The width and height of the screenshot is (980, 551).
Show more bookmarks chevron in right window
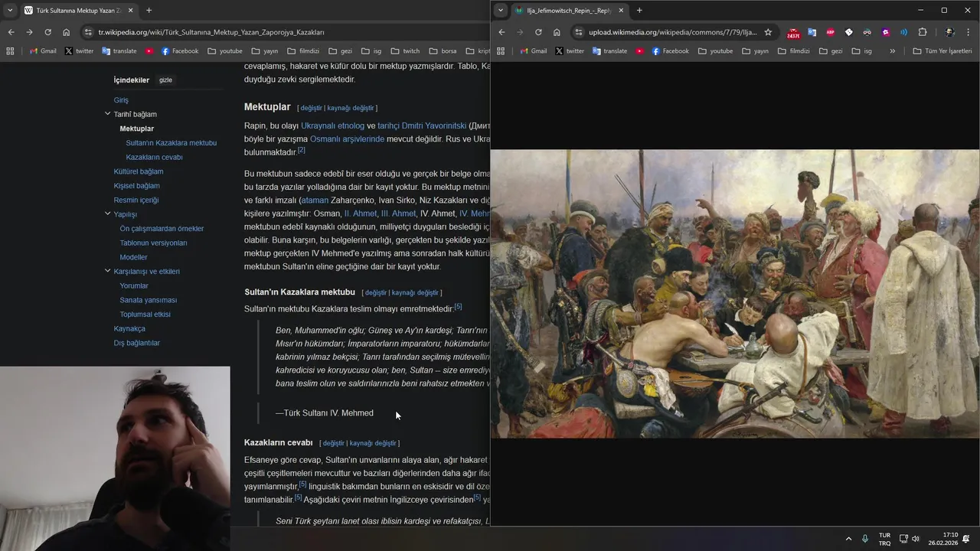(892, 51)
